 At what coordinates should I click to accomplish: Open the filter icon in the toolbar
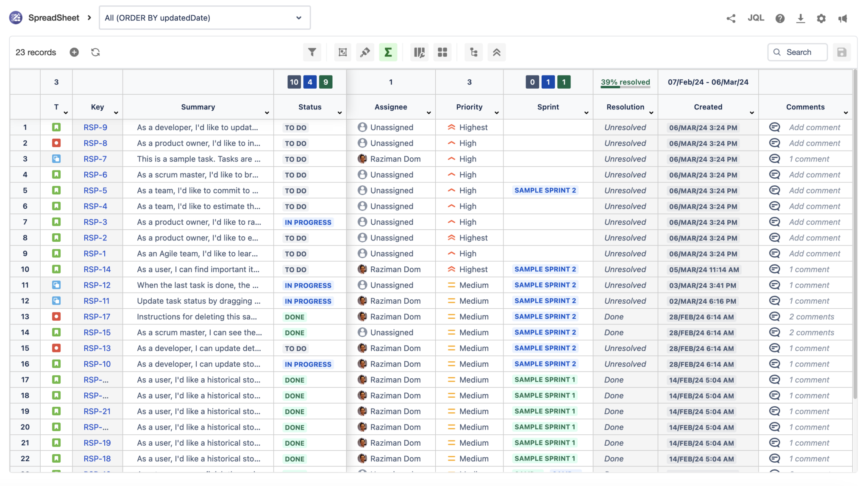coord(312,52)
